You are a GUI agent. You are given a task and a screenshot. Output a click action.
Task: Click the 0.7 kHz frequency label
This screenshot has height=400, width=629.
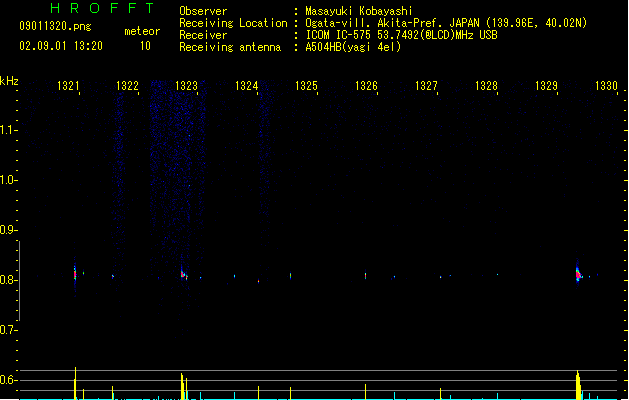[x=8, y=330]
